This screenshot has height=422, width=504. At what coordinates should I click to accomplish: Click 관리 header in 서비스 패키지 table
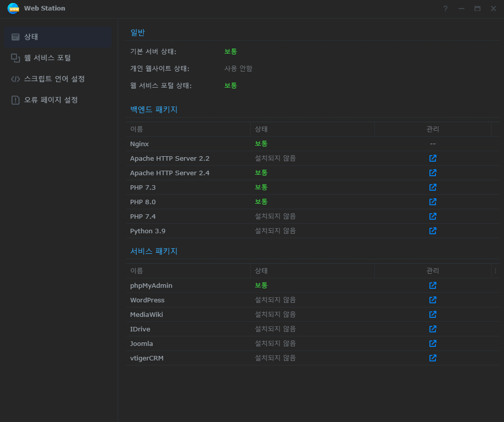pos(432,271)
